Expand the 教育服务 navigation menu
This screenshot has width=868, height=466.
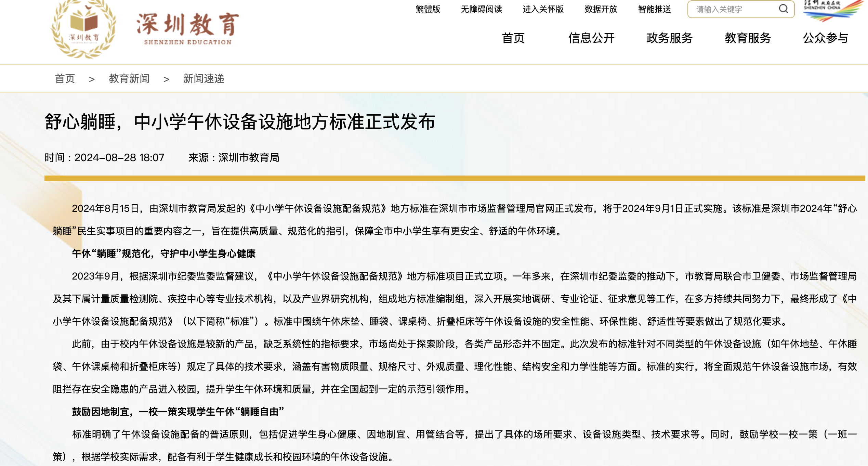coord(748,38)
